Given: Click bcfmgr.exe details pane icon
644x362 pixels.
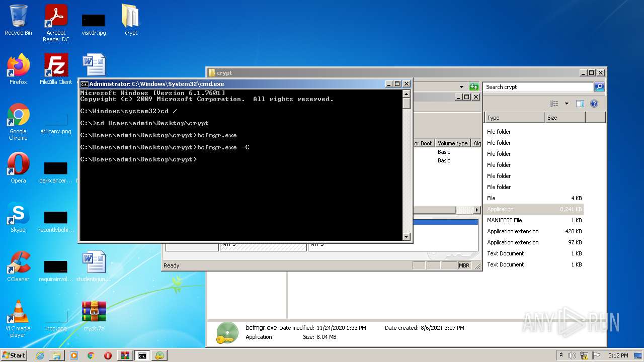Looking at the screenshot, I should click(226, 332).
